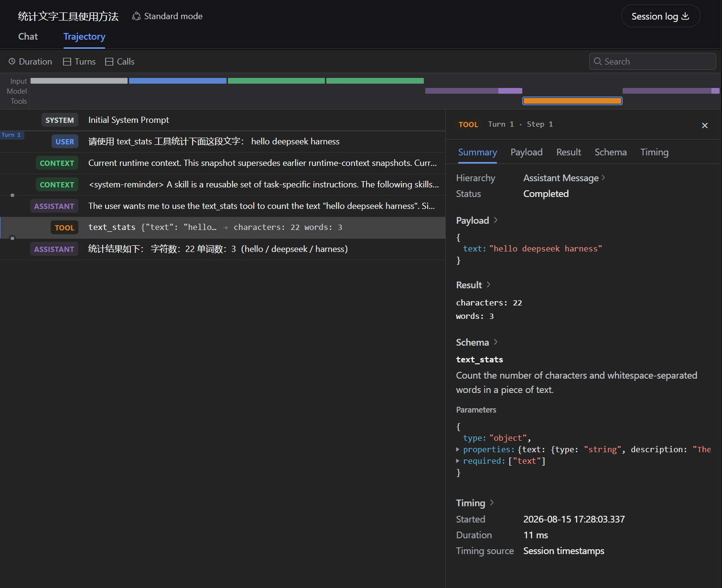Switch to the Chat tab

28,37
